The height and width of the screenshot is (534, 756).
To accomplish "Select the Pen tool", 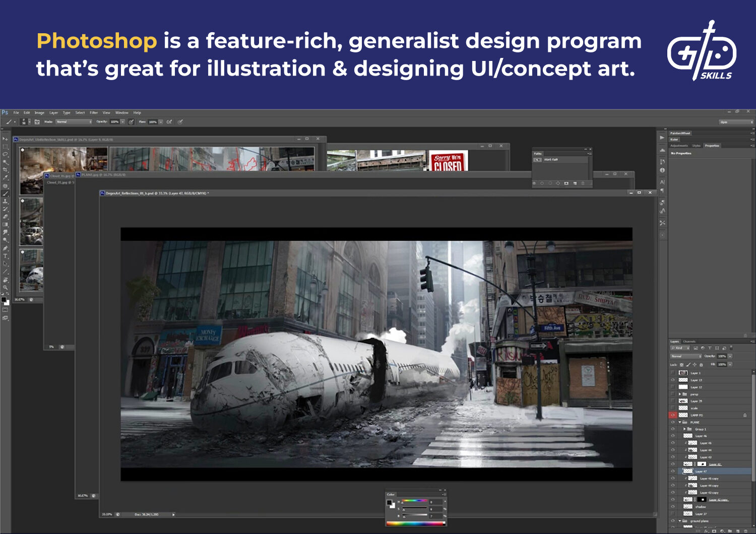I will tap(5, 248).
